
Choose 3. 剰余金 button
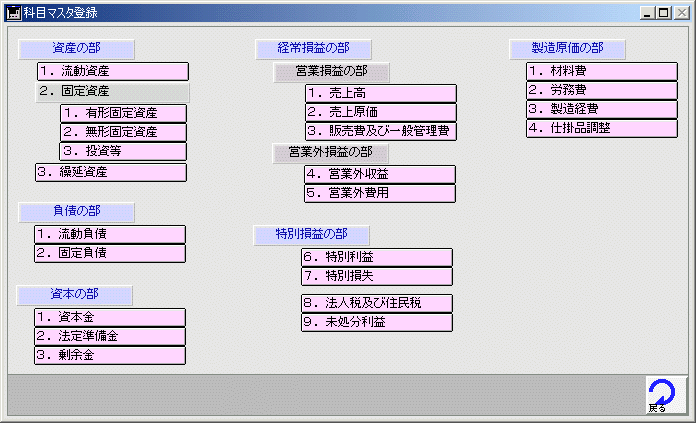point(110,356)
